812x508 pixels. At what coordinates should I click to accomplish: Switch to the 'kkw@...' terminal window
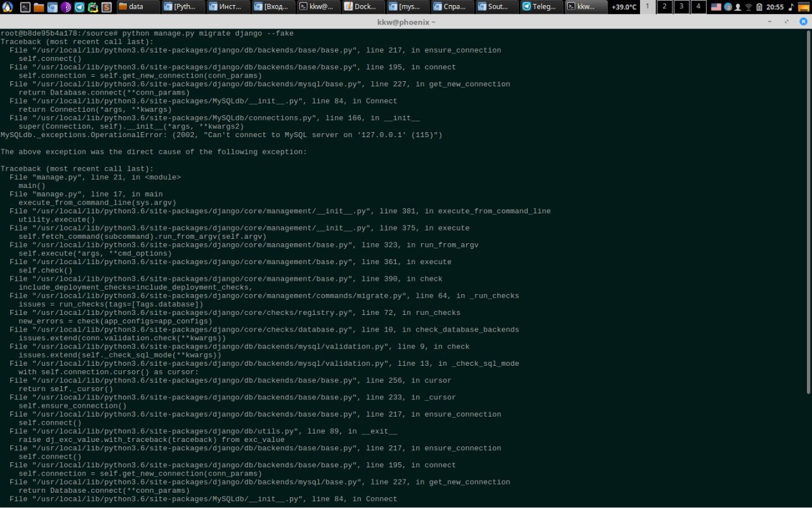pyautogui.click(x=318, y=7)
